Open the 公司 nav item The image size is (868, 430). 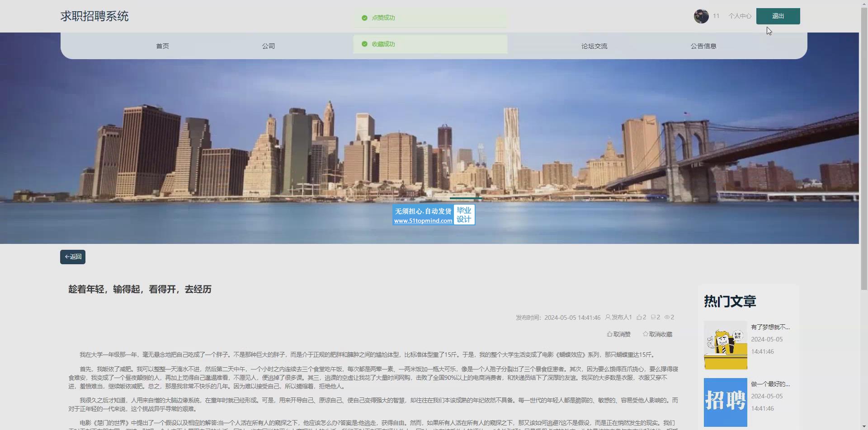[x=268, y=46]
